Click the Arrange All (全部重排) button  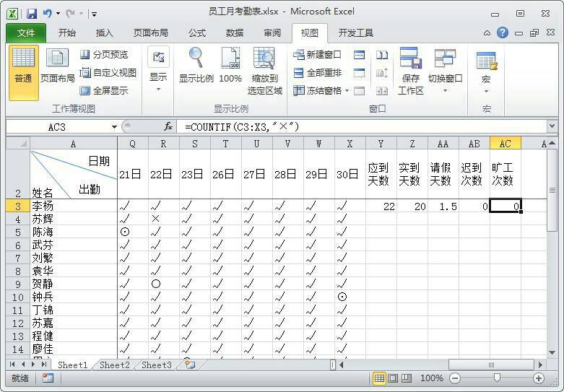click(317, 73)
